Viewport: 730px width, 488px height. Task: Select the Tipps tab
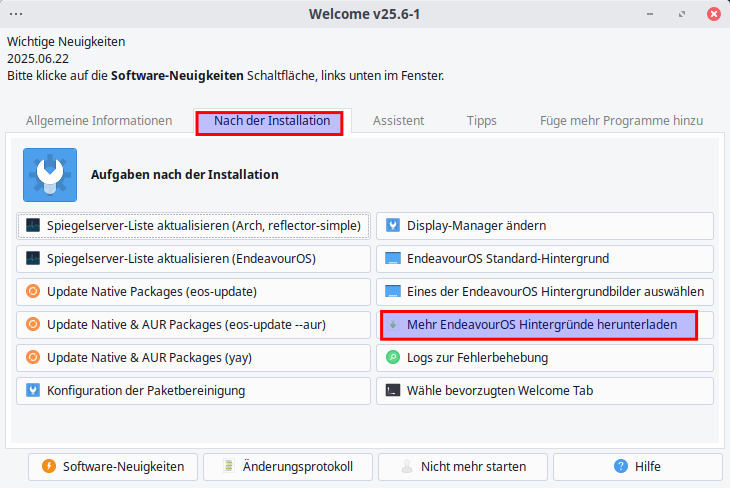tap(481, 121)
